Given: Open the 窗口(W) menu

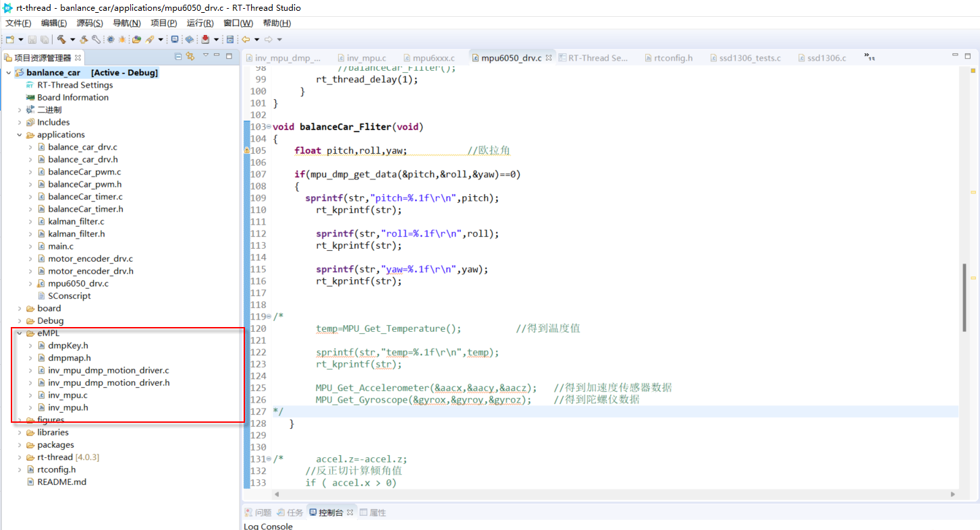Looking at the screenshot, I should [238, 23].
